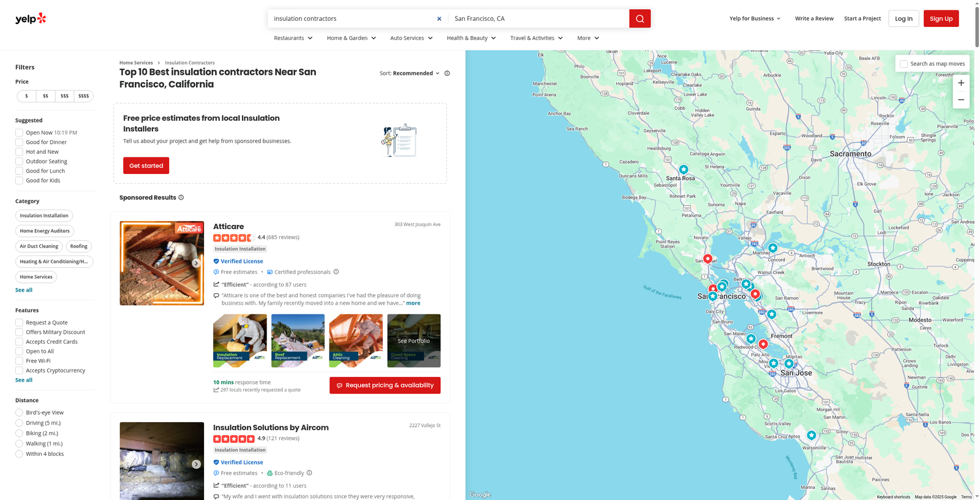Screen dimensions: 980x500
Task: Select Roofing category chip
Action: coord(78,246)
